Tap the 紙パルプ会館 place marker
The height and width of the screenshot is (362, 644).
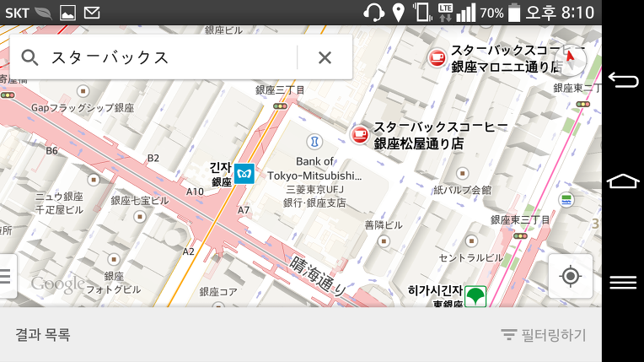click(x=463, y=173)
